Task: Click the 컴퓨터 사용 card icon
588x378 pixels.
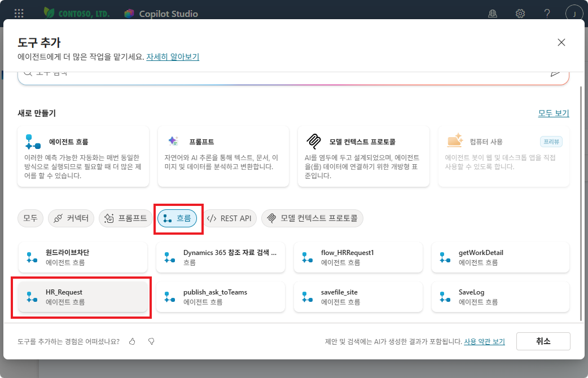Action: click(455, 140)
